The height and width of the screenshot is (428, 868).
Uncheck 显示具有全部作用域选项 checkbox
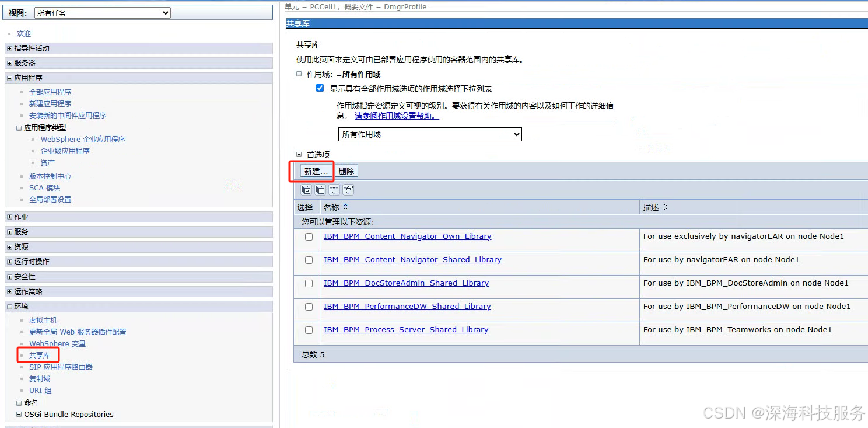coord(320,88)
